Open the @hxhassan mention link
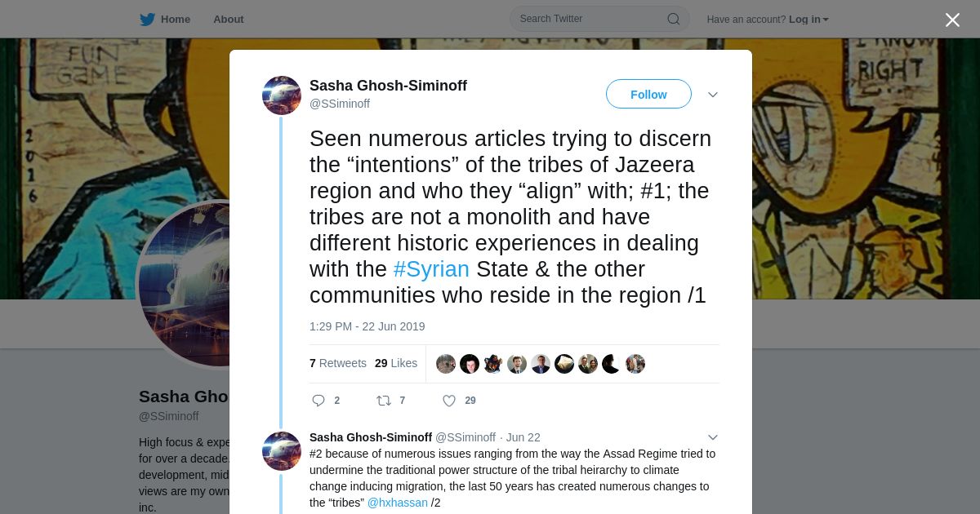Image resolution: width=980 pixels, height=514 pixels. pos(397,503)
